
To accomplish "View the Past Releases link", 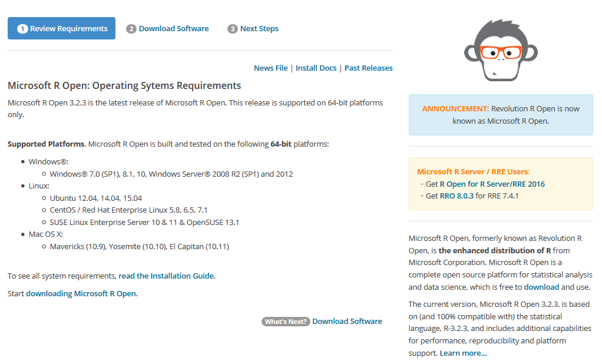I will click(x=369, y=68).
